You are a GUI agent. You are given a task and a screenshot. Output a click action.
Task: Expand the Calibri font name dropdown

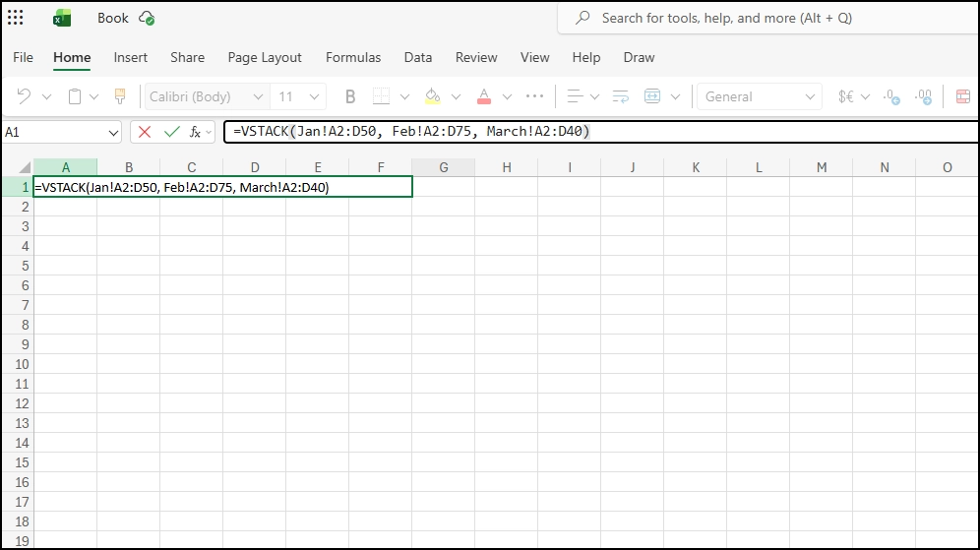[x=258, y=96]
